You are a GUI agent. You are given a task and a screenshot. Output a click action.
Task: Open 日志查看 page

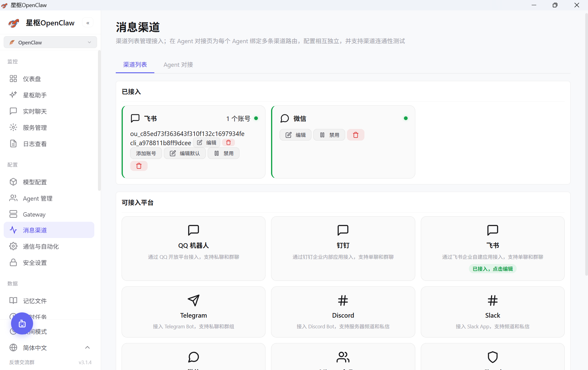[x=49, y=144]
